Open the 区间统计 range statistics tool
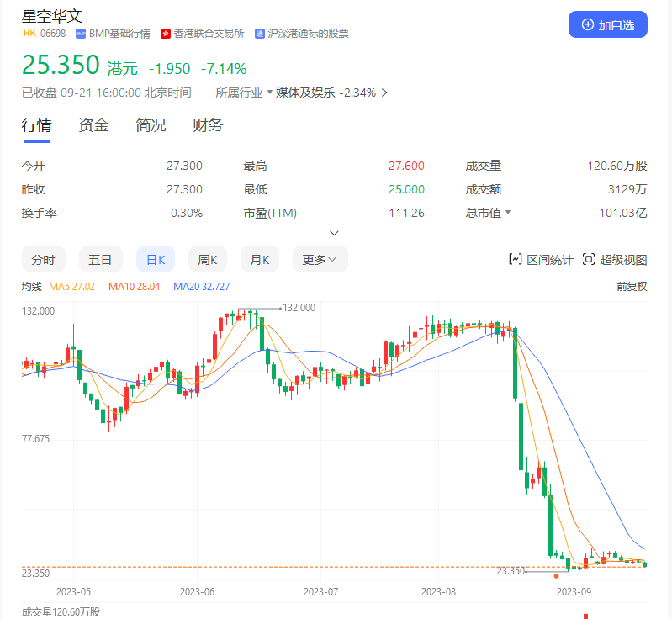Image resolution: width=672 pixels, height=619 pixels. 541,259
